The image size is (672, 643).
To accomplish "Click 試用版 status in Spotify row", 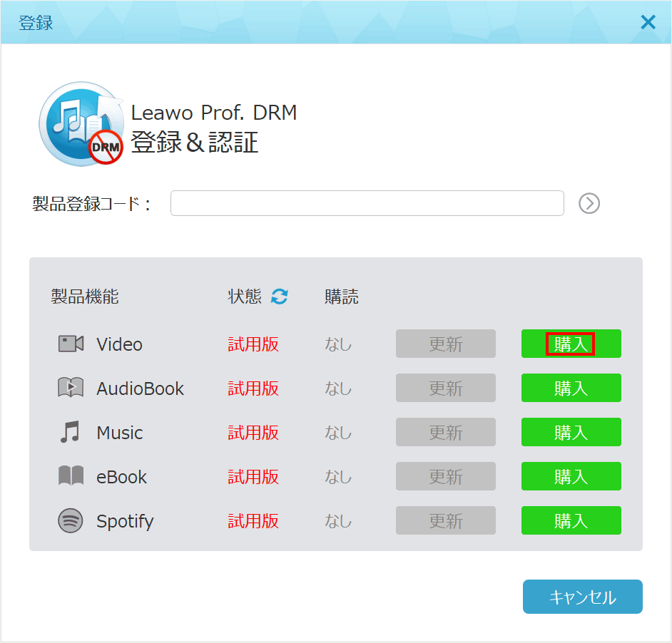I will (253, 521).
